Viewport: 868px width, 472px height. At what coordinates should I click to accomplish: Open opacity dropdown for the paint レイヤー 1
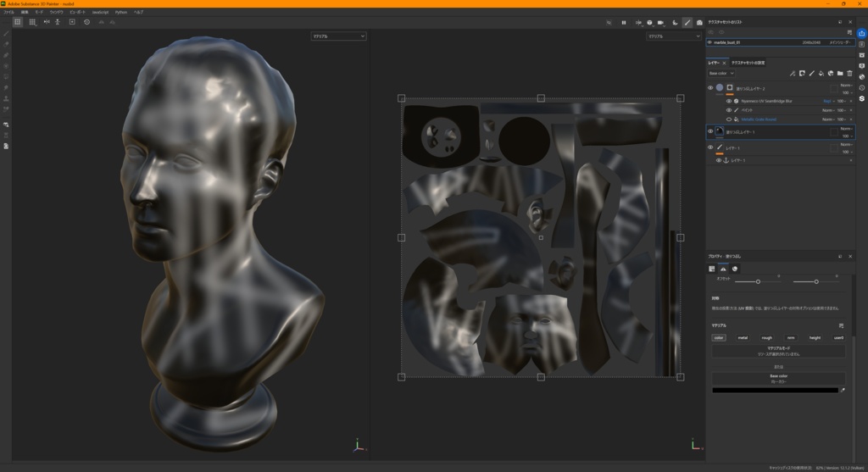(847, 152)
